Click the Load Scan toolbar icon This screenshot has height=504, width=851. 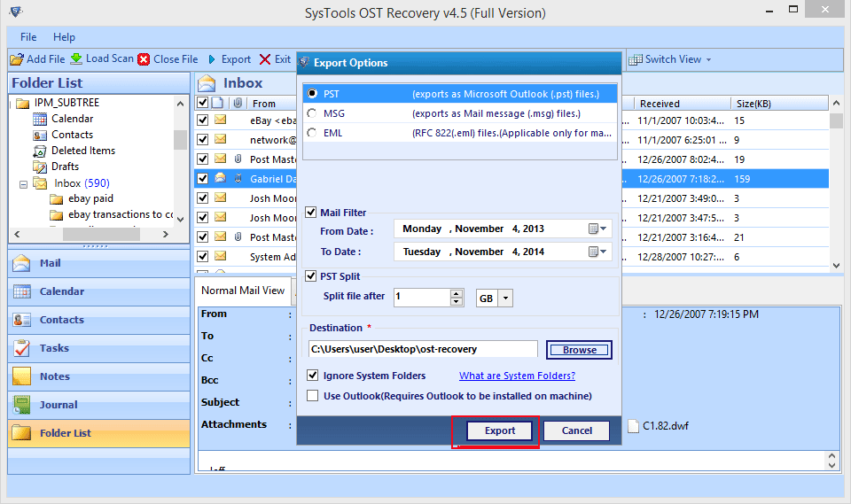(x=76, y=58)
